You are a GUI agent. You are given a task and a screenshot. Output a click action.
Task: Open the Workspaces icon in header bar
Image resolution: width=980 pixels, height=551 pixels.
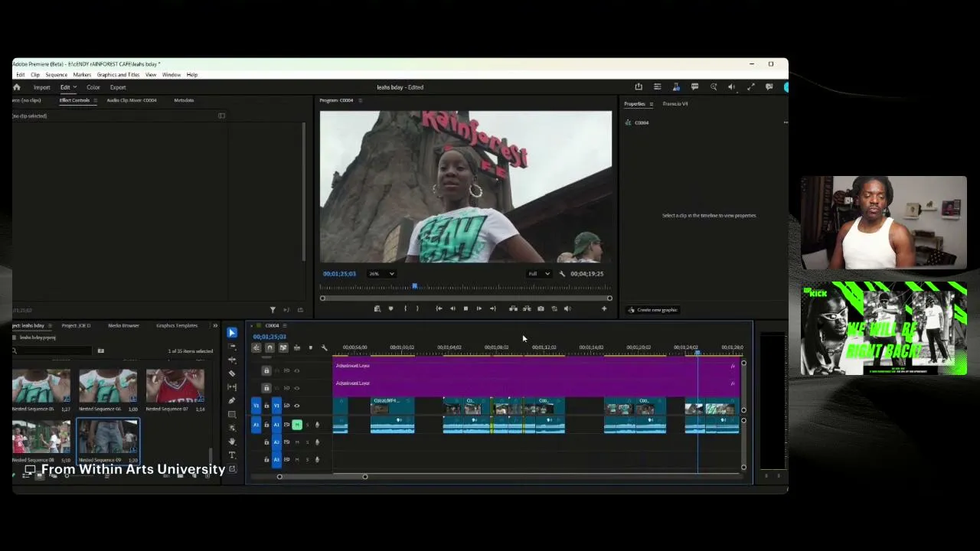[657, 87]
